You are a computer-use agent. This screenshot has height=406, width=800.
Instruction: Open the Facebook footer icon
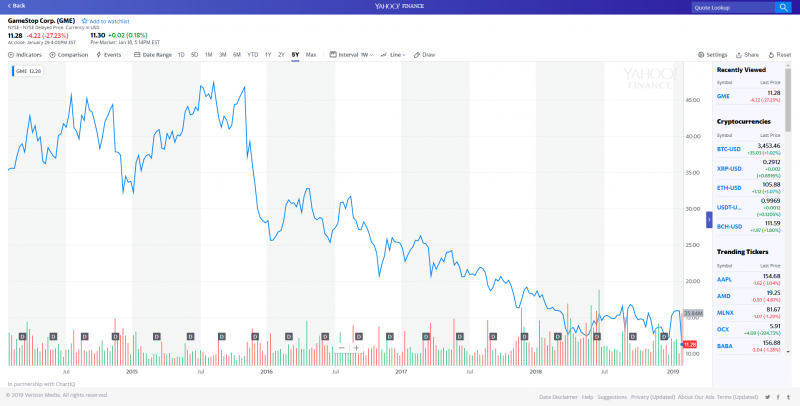[779, 397]
